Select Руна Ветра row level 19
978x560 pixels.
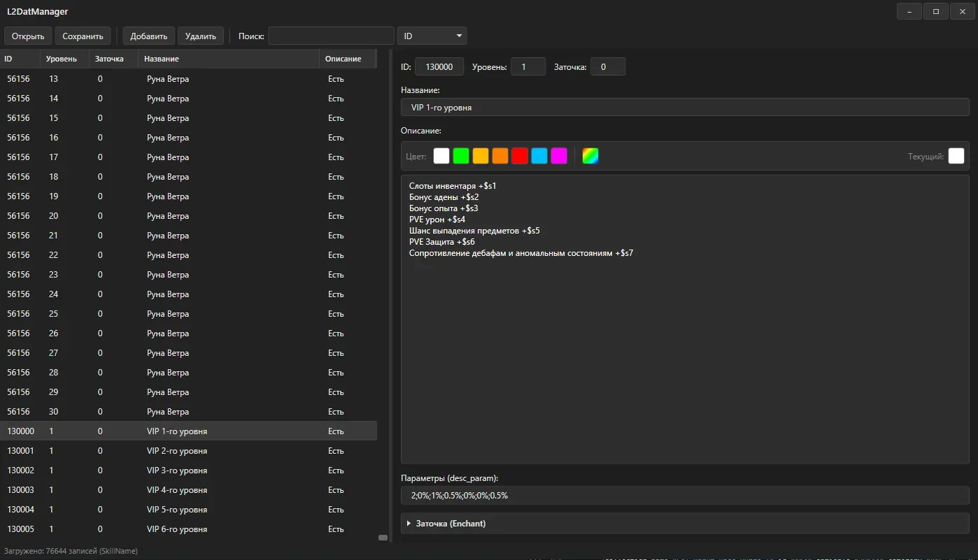point(188,196)
